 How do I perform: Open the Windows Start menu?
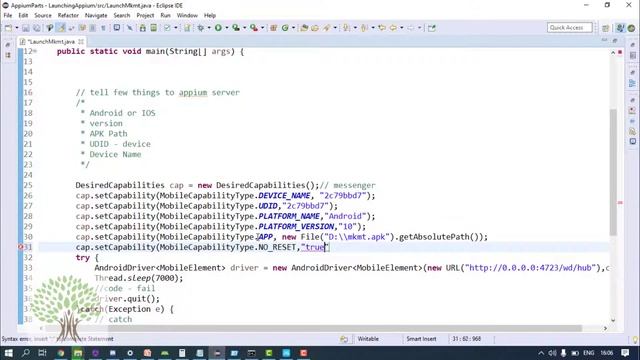click(x=8, y=353)
